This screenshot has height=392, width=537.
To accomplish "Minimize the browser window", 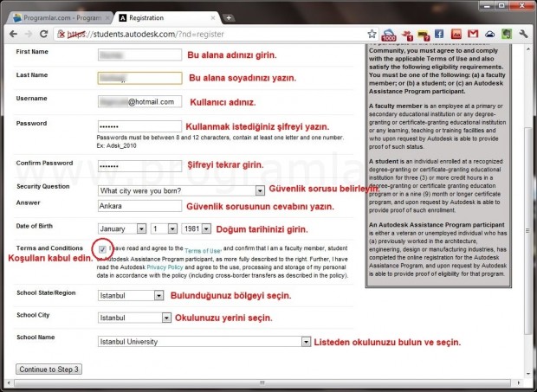I will [x=487, y=6].
